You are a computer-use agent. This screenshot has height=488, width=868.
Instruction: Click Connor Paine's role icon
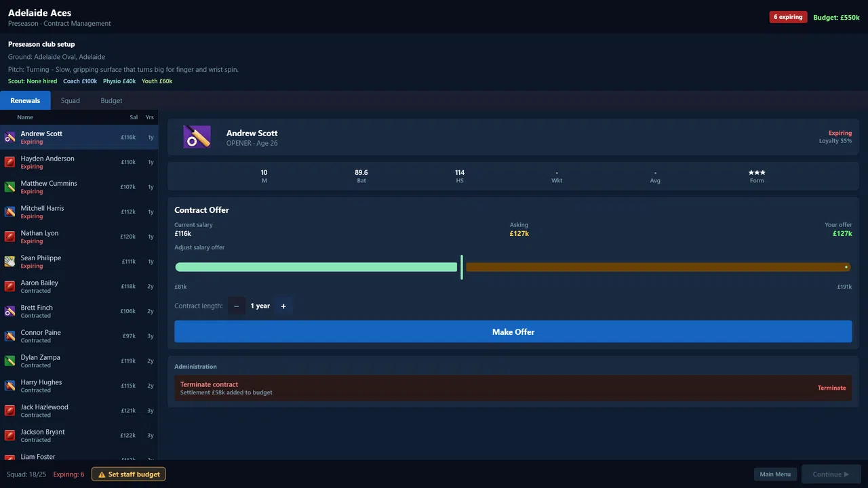[10, 336]
